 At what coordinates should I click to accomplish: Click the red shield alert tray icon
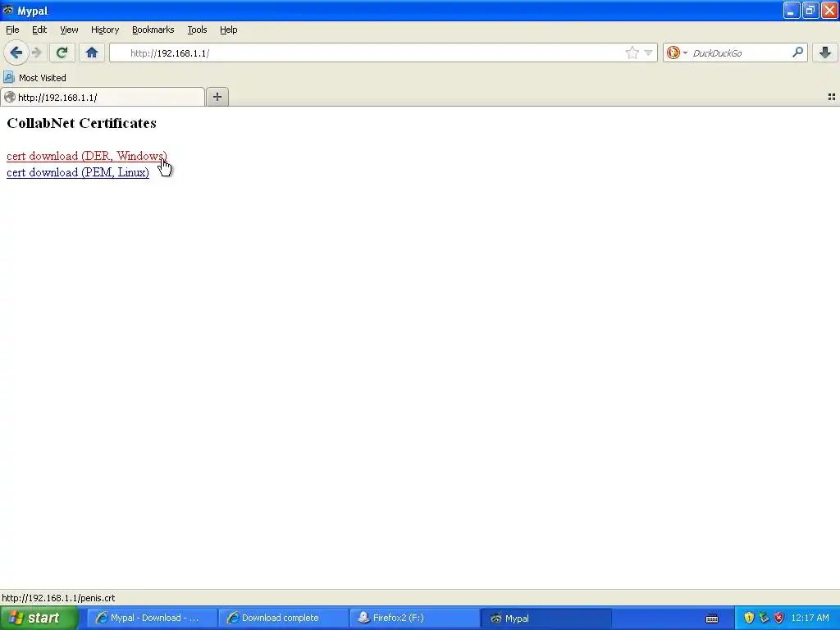coord(779,618)
